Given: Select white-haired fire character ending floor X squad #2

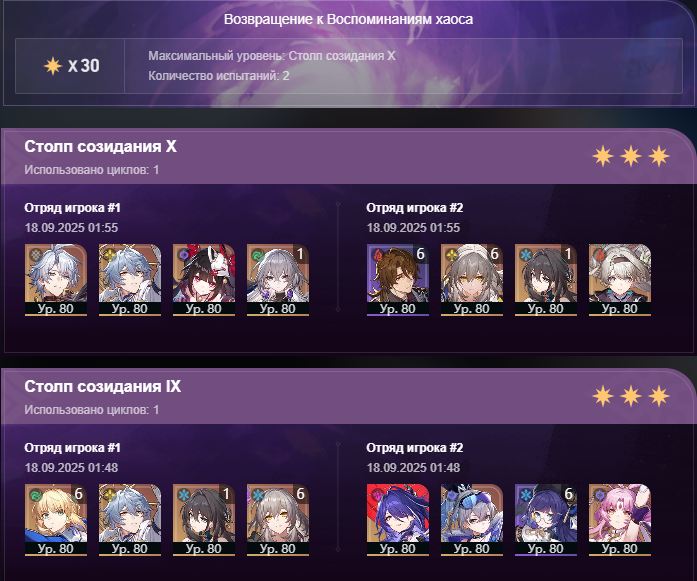Looking at the screenshot, I should click(620, 280).
